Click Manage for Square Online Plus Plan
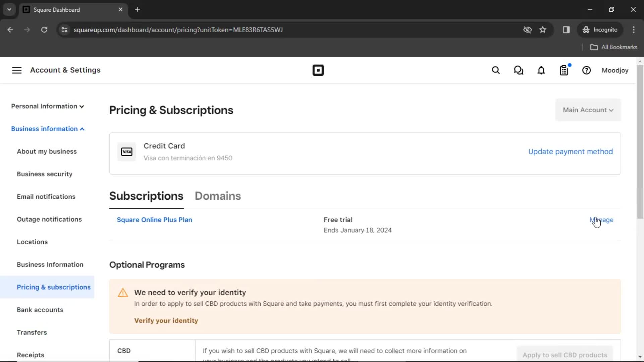The image size is (644, 362). tap(601, 220)
